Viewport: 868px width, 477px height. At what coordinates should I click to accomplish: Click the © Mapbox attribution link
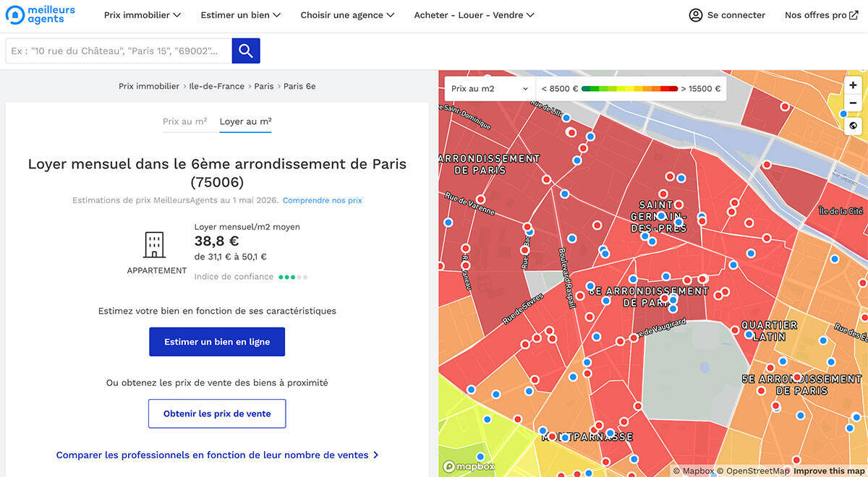(694, 471)
